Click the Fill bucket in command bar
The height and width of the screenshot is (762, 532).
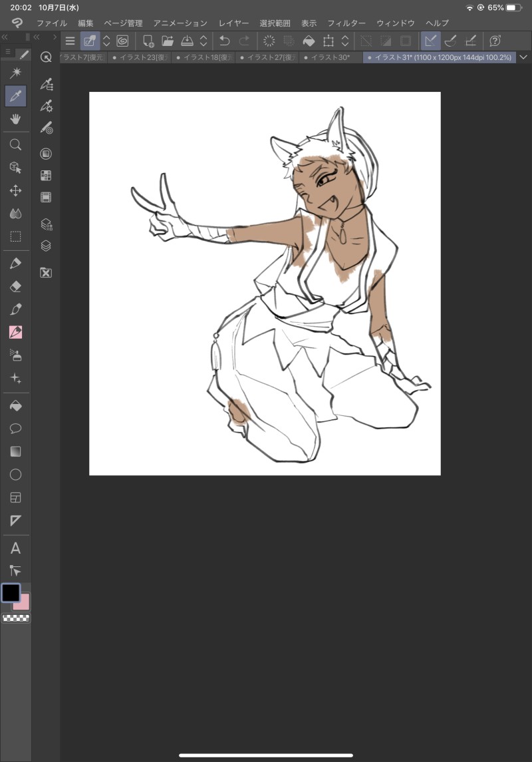[x=309, y=41]
